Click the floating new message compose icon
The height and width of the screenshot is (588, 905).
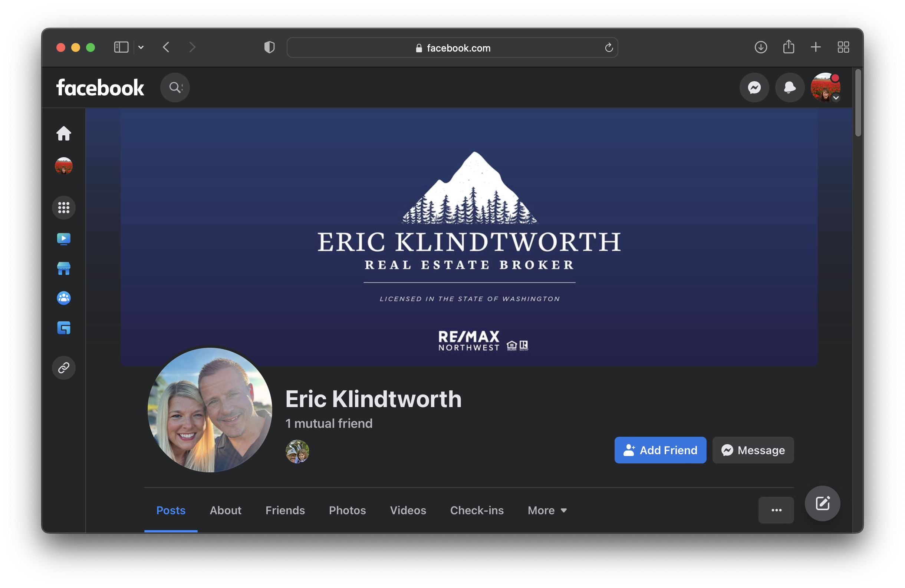point(822,503)
